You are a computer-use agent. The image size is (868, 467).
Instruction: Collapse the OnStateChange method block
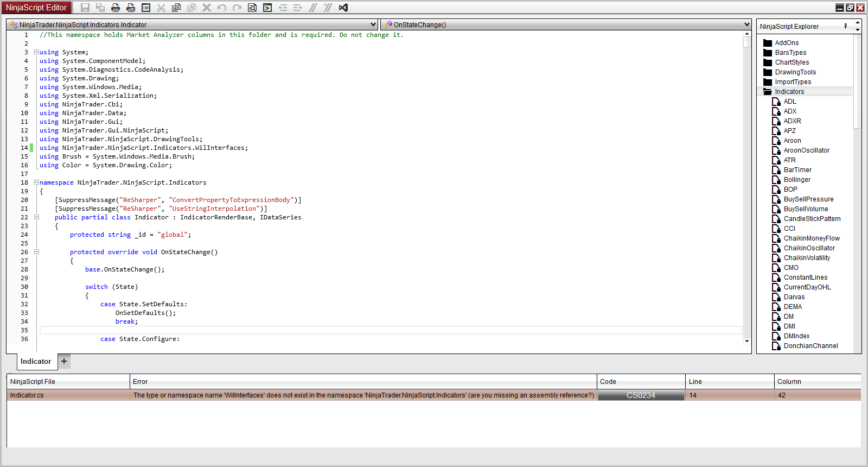(36, 252)
